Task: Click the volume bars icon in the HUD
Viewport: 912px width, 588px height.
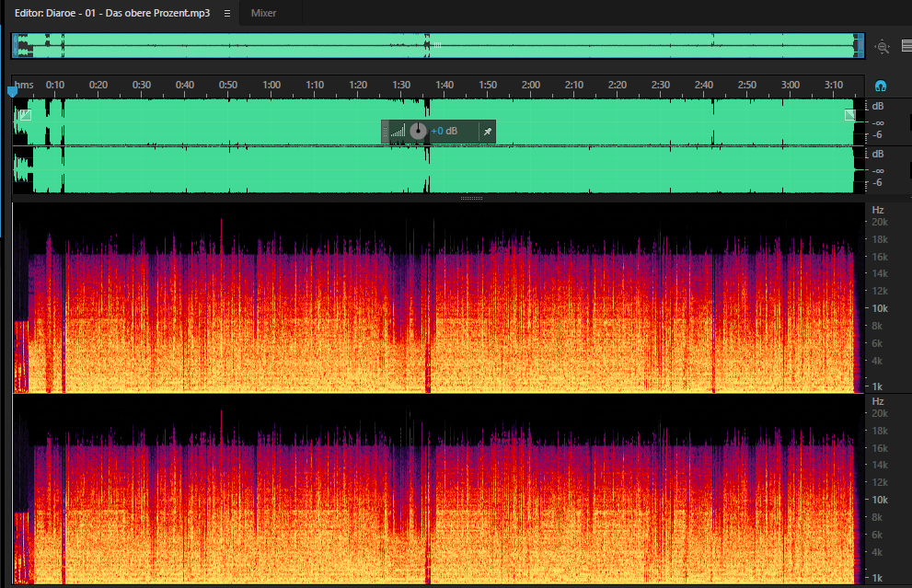Action: point(398,132)
